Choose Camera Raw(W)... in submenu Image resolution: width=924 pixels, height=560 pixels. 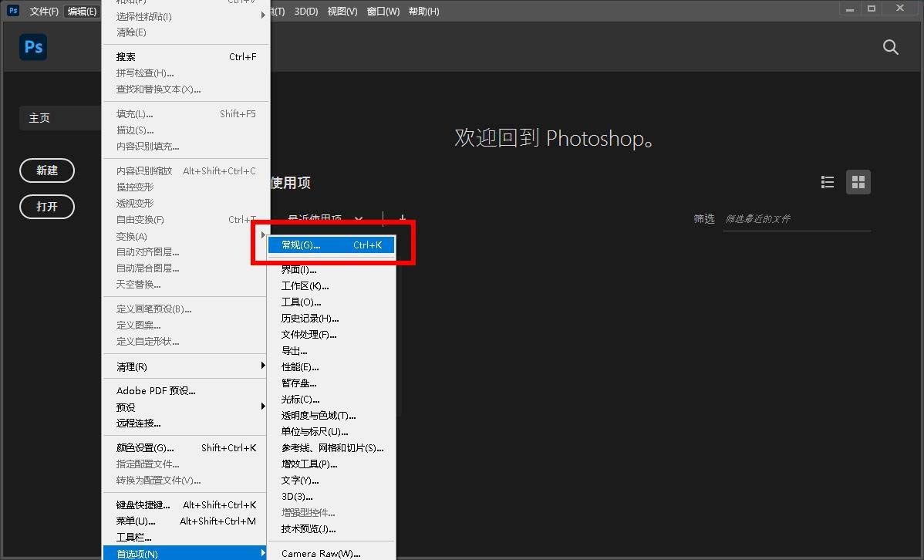[331, 554]
